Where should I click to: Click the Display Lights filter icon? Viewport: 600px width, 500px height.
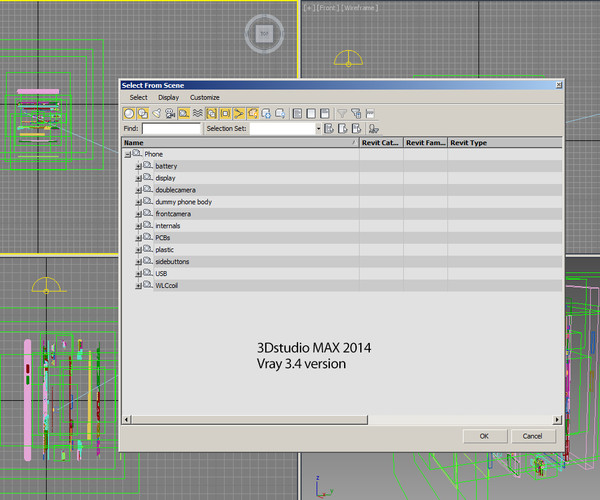coord(157,113)
